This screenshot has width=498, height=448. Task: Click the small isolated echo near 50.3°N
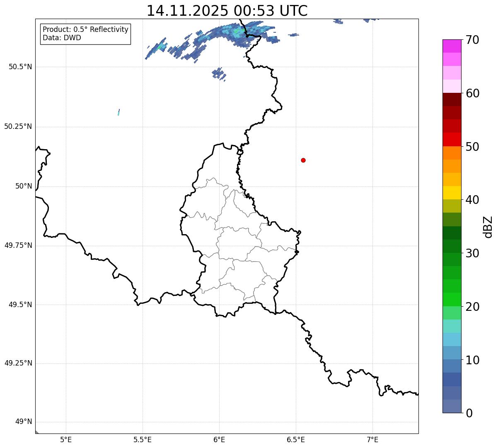click(119, 112)
